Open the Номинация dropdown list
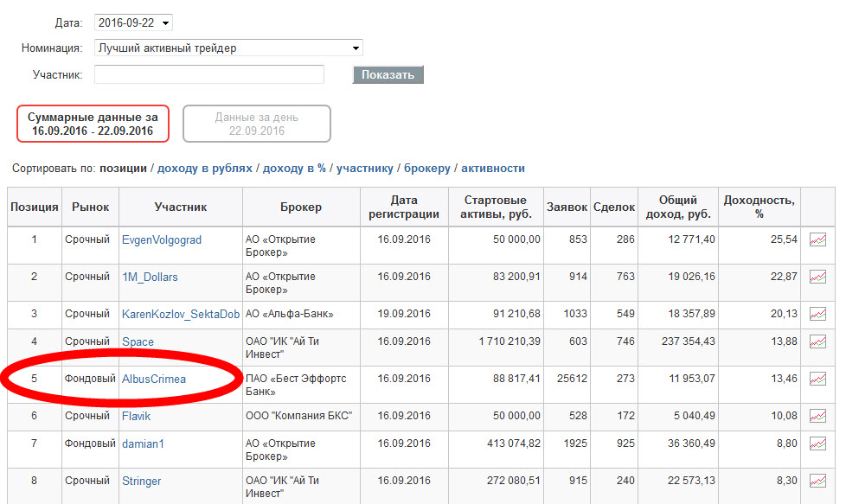The width and height of the screenshot is (846, 504). tap(228, 48)
